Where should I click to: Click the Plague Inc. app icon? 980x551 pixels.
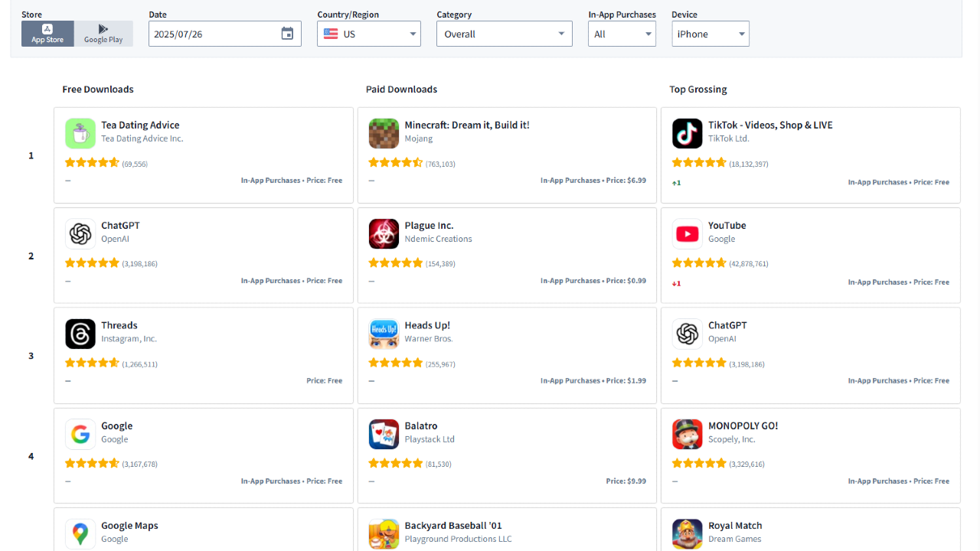pyautogui.click(x=383, y=233)
